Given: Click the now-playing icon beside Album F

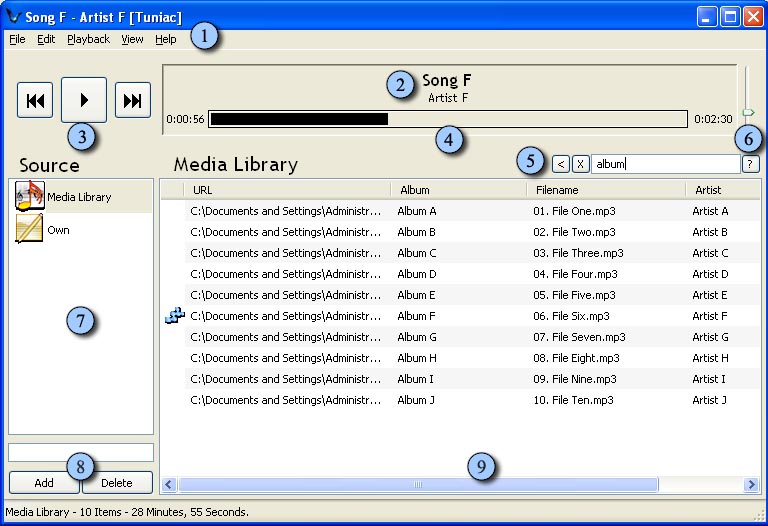Looking at the screenshot, I should [174, 316].
